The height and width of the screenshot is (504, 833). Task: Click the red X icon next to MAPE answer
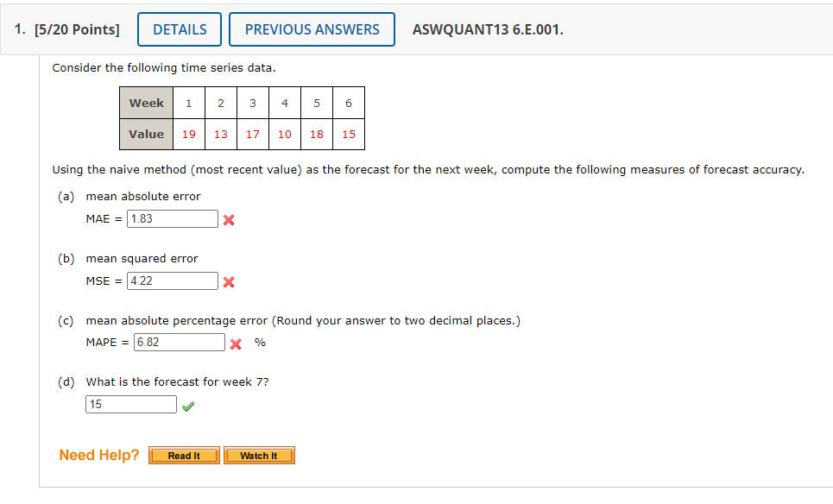coord(235,343)
